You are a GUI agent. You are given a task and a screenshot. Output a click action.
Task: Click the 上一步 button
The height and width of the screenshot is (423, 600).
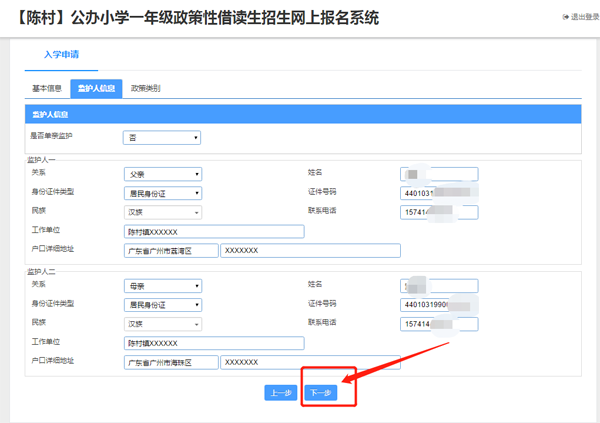[280, 393]
